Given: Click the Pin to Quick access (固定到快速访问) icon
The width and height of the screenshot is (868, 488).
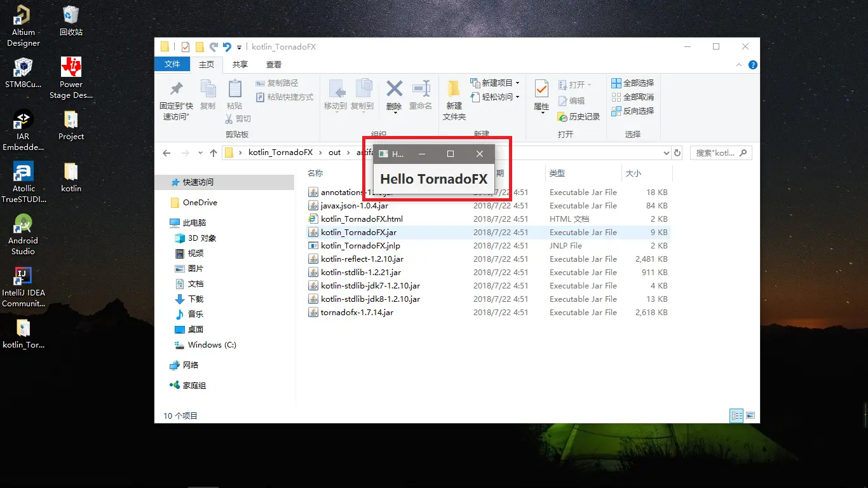Looking at the screenshot, I should coord(176,89).
